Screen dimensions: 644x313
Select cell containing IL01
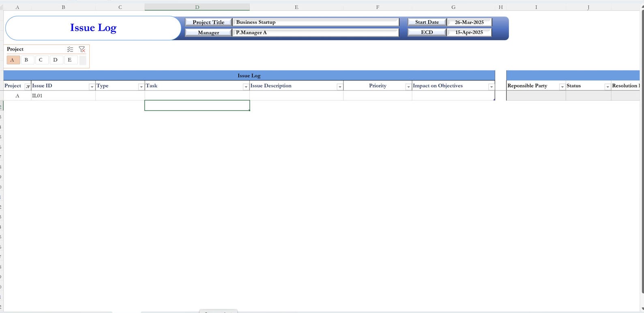tap(63, 96)
